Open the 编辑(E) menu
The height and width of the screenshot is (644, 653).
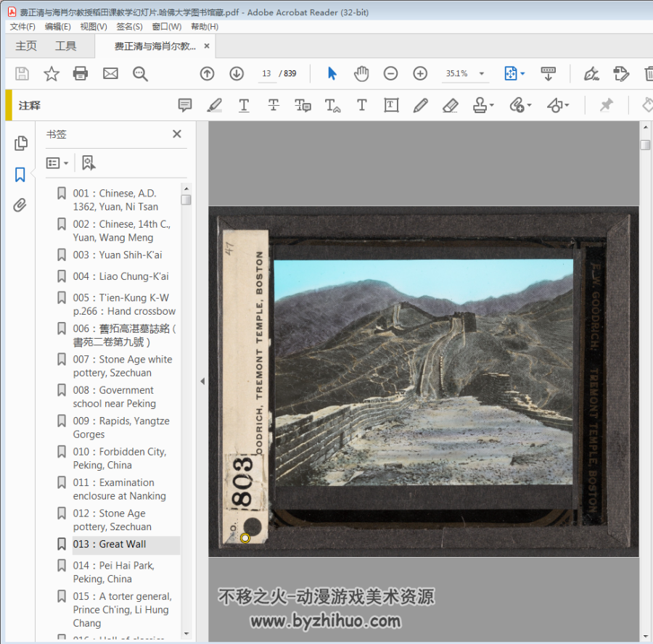click(x=58, y=27)
